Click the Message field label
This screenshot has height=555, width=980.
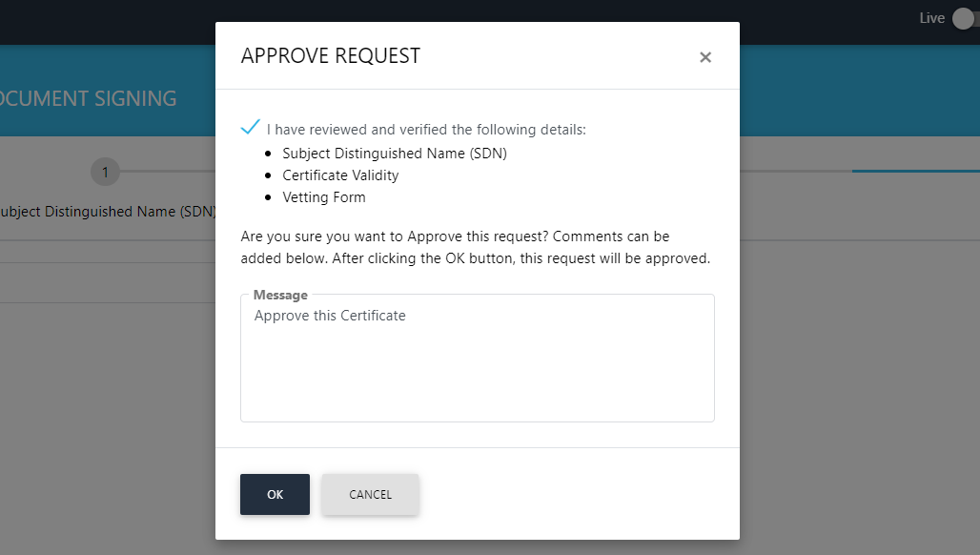click(280, 296)
